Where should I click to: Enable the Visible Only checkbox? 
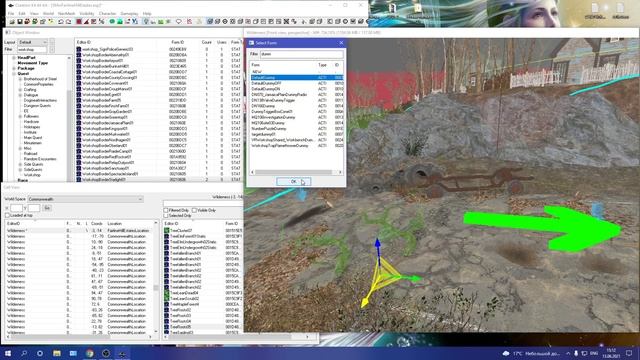pyautogui.click(x=194, y=210)
